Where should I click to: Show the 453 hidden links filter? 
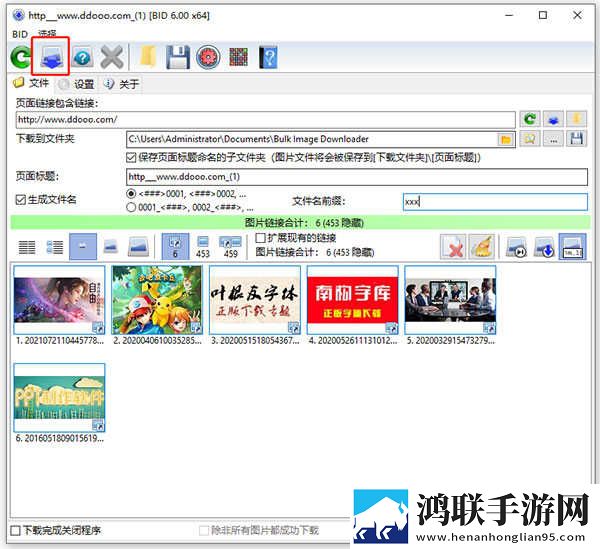pyautogui.click(x=203, y=247)
